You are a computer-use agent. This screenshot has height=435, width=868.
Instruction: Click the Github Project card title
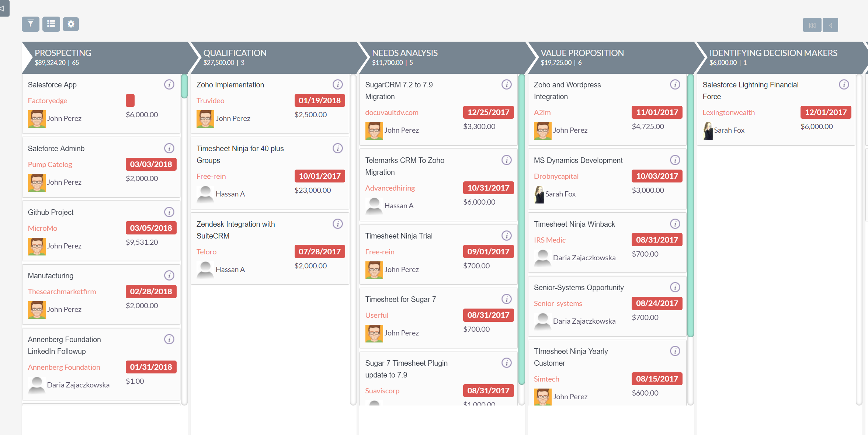point(51,212)
